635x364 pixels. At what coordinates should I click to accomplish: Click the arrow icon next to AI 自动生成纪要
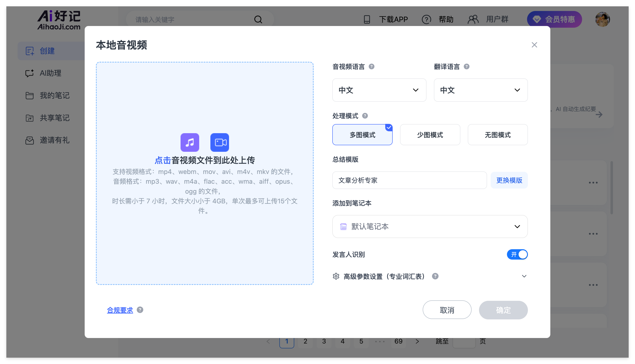point(599,115)
